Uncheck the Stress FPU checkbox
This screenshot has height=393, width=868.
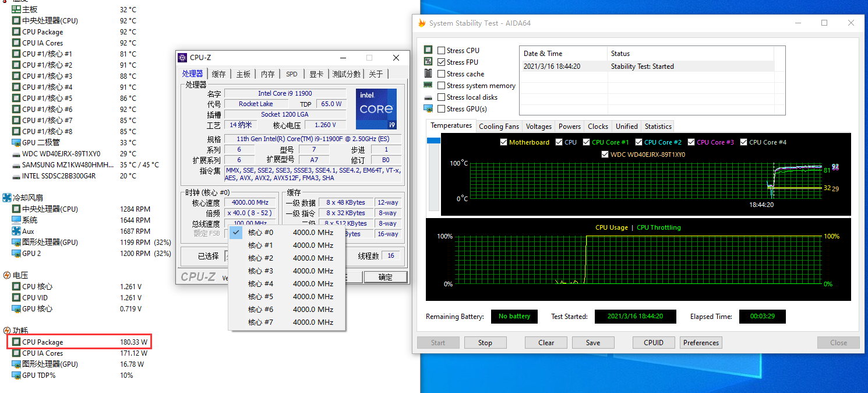click(x=442, y=62)
